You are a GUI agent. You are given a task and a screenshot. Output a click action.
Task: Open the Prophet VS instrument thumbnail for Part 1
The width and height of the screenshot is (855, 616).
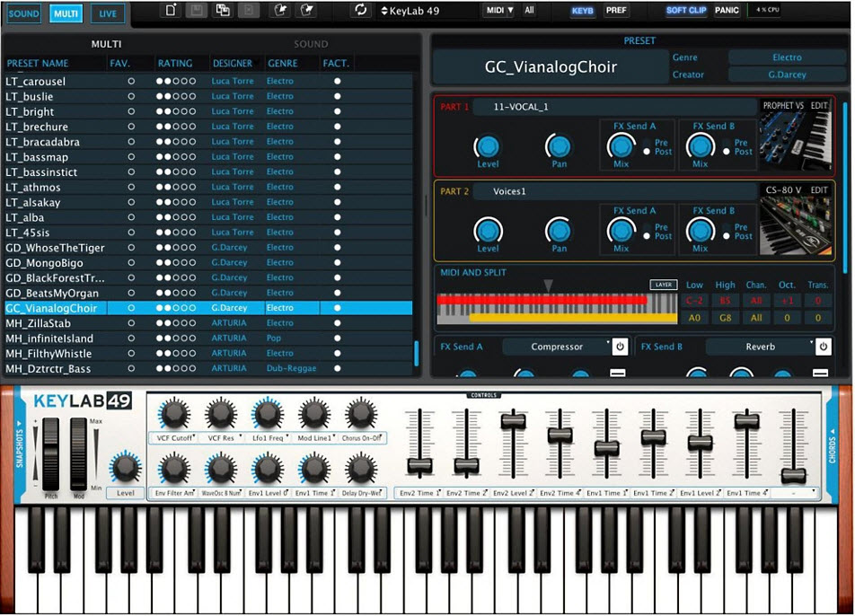pyautogui.click(x=797, y=139)
